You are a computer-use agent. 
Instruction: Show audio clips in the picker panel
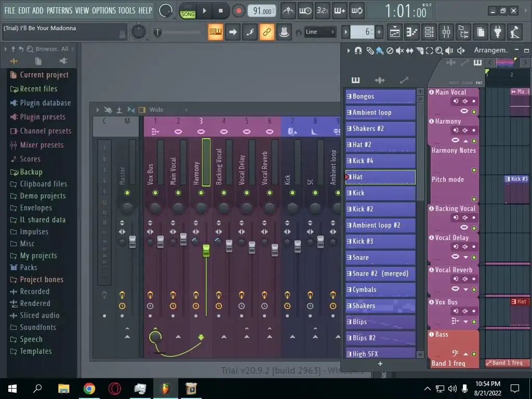380,80
